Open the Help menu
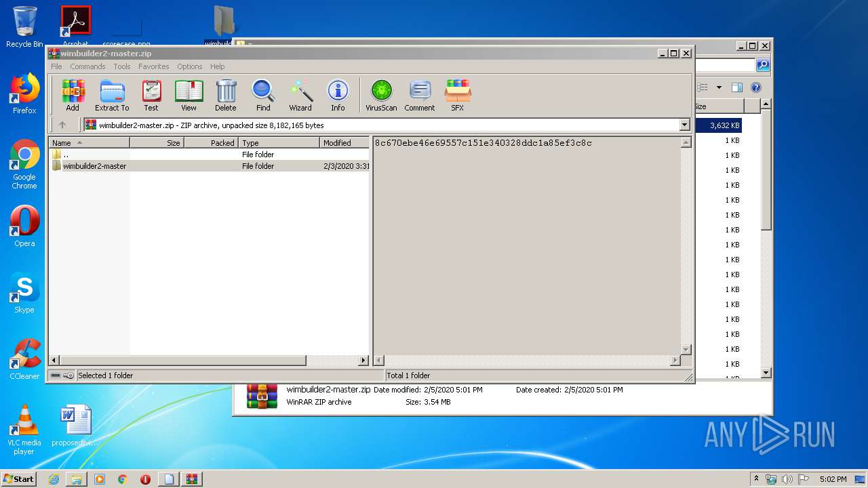The width and height of the screenshot is (868, 488). click(218, 66)
